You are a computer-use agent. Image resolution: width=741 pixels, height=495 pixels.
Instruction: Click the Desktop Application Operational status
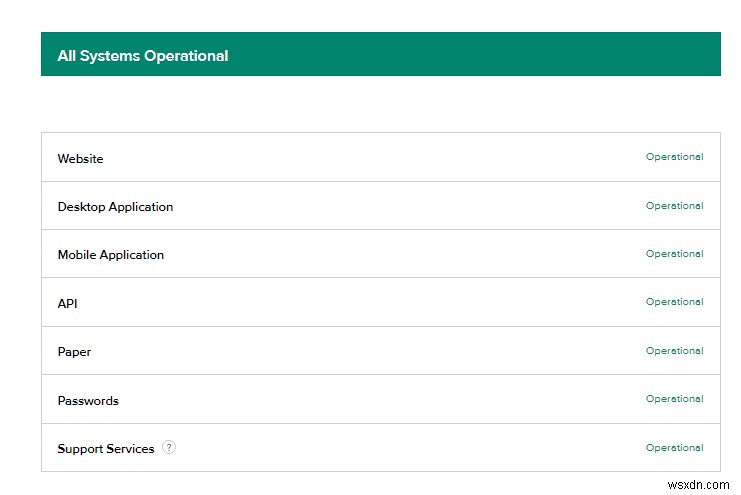pyautogui.click(x=674, y=206)
